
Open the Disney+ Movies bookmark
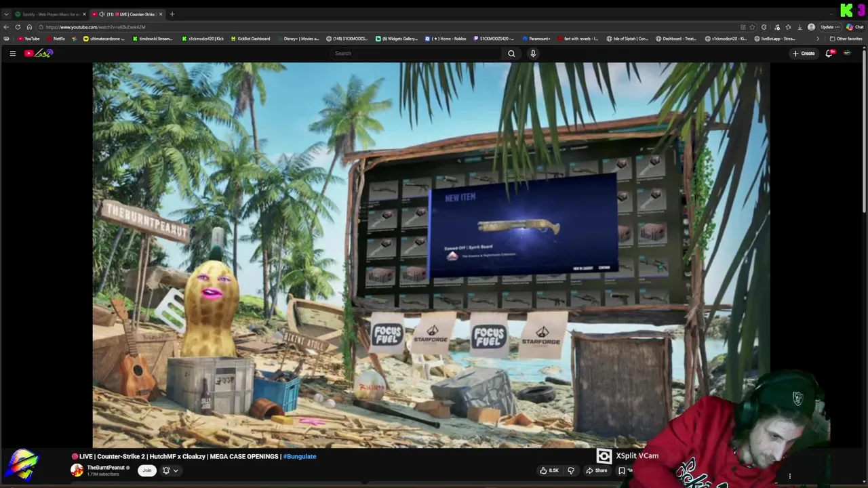pos(298,39)
